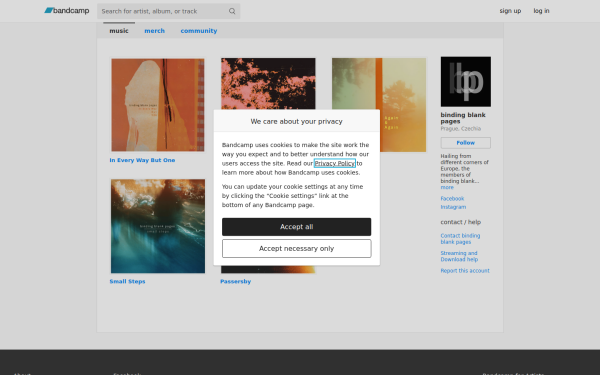Screen dimensions: 600x375
Task: Switch to the community tab
Action: point(199,31)
